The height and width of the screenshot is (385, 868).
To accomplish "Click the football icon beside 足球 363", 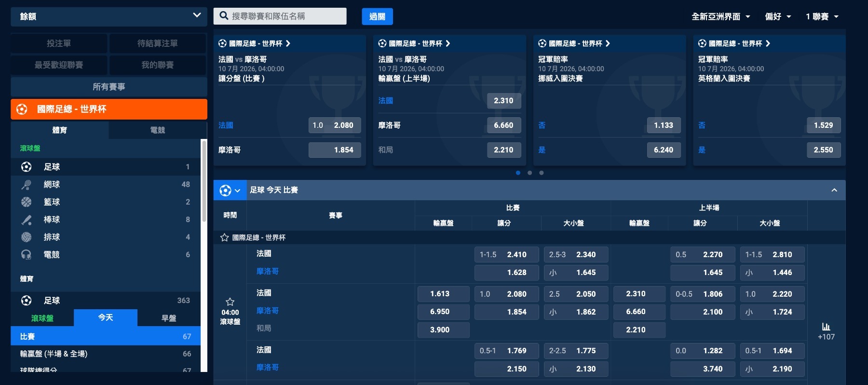I will [27, 301].
